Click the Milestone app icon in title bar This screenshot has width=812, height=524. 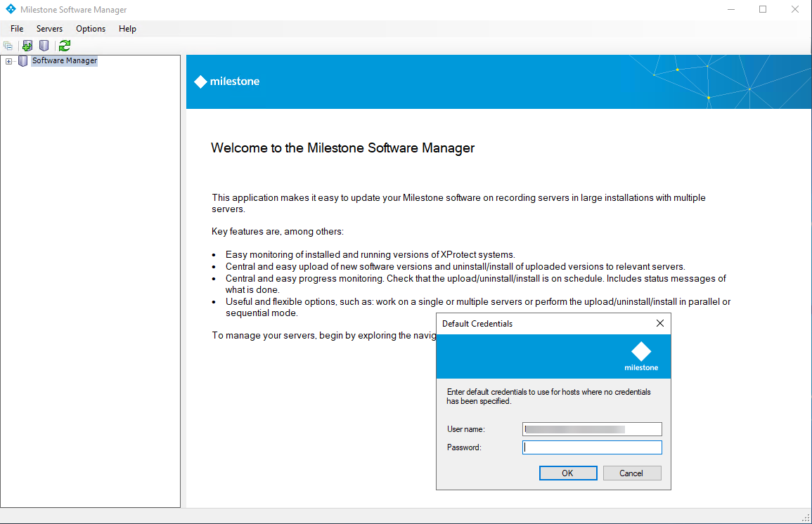pos(11,9)
